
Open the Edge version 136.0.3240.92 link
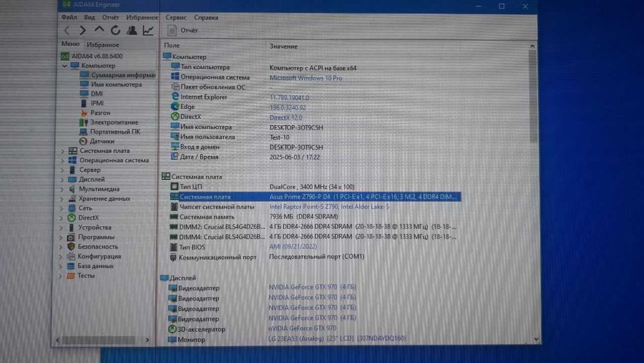[287, 108]
